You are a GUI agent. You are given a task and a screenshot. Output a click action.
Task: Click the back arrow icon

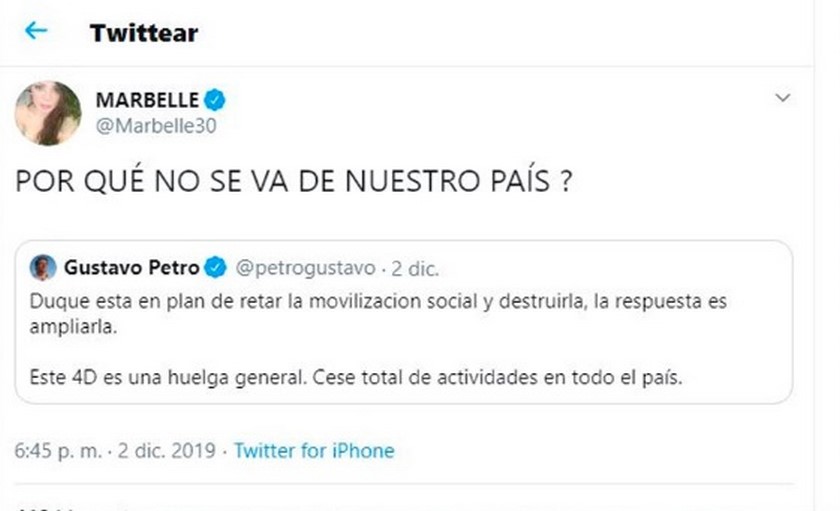click(36, 31)
